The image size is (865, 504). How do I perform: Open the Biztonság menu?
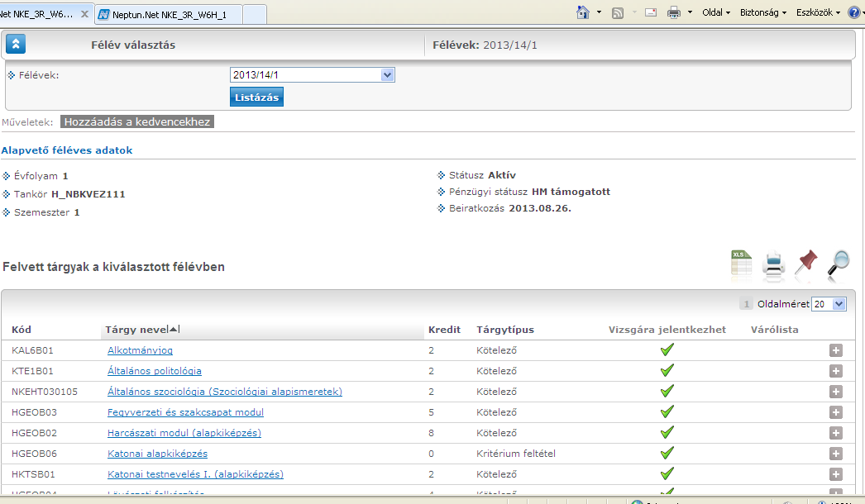[763, 12]
